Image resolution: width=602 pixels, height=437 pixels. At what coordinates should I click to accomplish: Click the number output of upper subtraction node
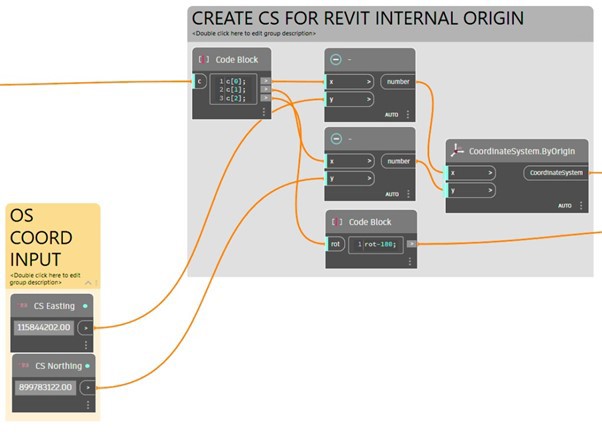click(398, 81)
